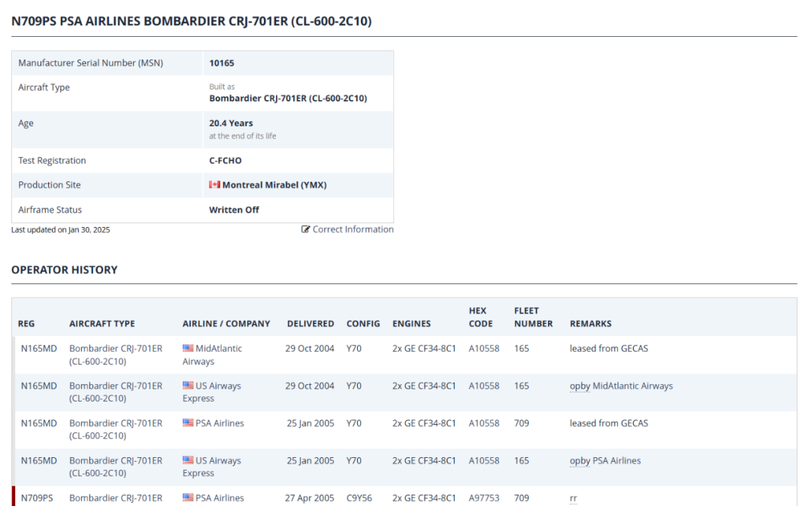This screenshot has width=812, height=506.
Task: Open PSA Airlines link in the N709PS row
Action: (220, 498)
